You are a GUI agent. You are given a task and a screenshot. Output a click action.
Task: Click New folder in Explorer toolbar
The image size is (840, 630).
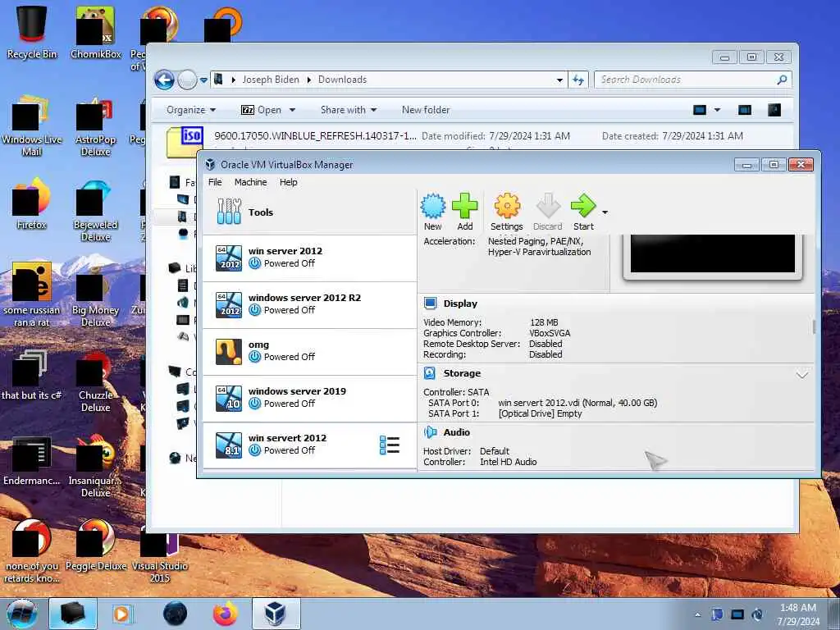(x=426, y=110)
